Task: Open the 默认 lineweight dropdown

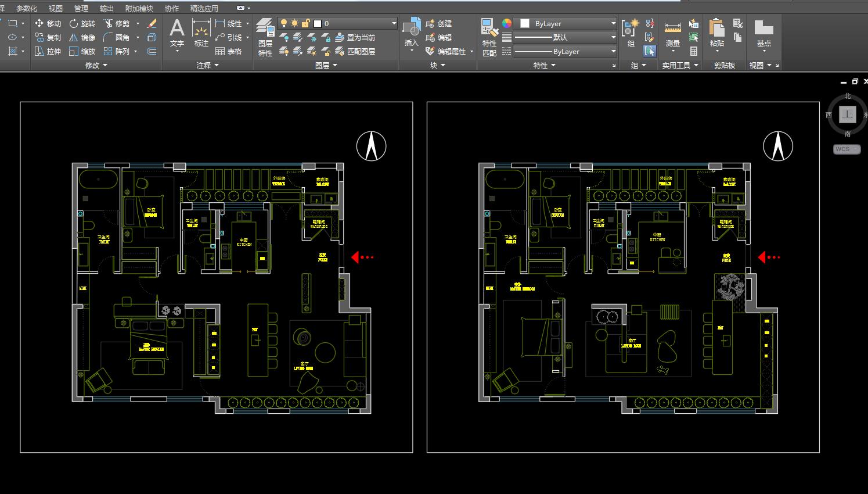Action: tap(613, 37)
